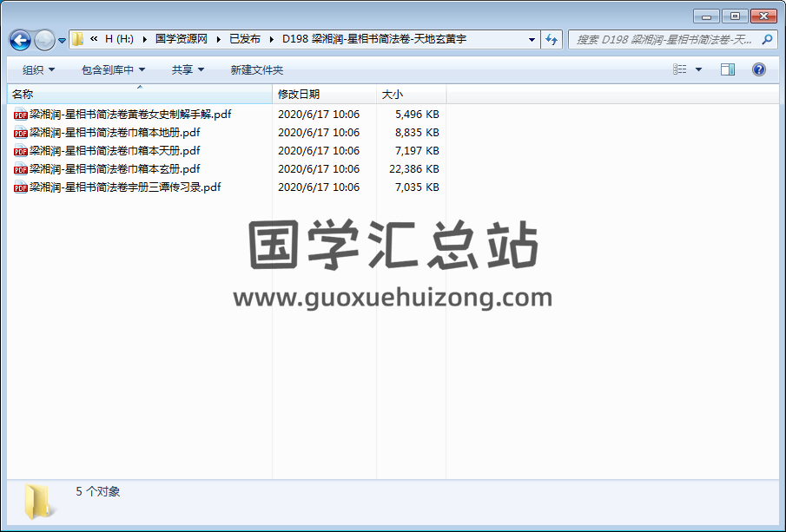Toggle the preview pane icon

pos(727,69)
